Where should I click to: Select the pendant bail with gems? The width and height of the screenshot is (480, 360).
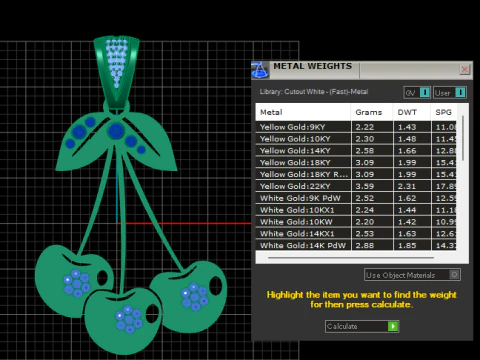tap(116, 71)
